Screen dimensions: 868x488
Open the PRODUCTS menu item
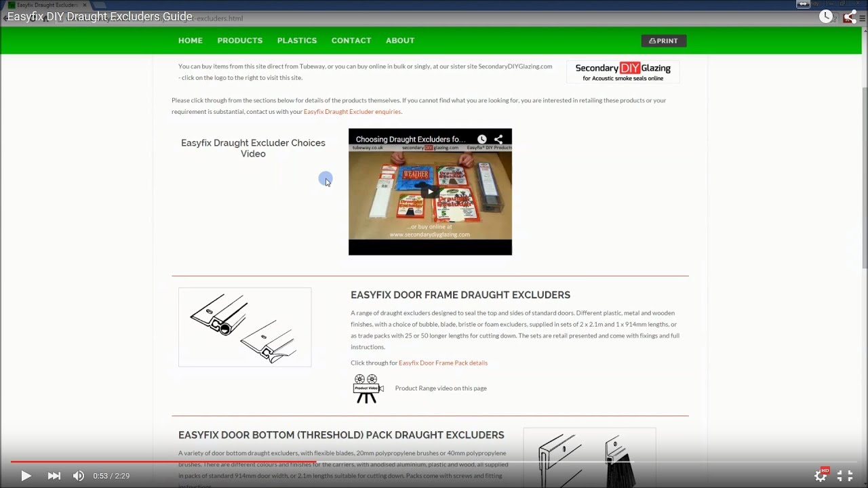(240, 41)
